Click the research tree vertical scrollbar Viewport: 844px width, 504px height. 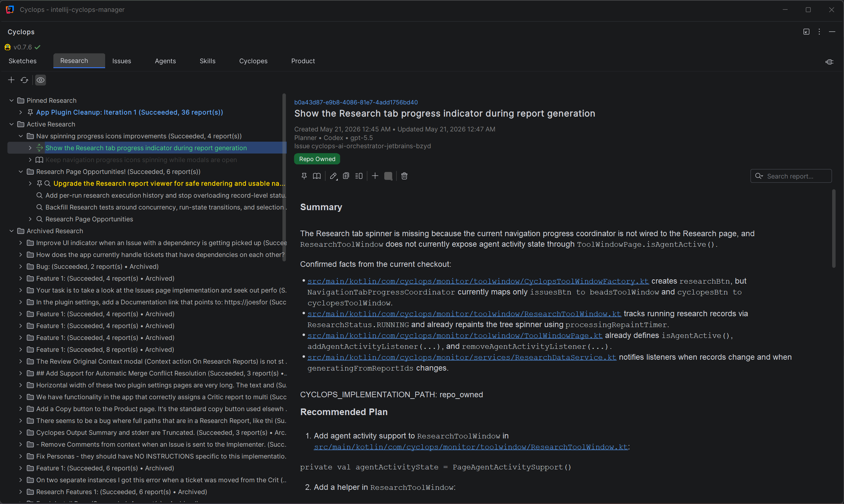[x=284, y=177]
